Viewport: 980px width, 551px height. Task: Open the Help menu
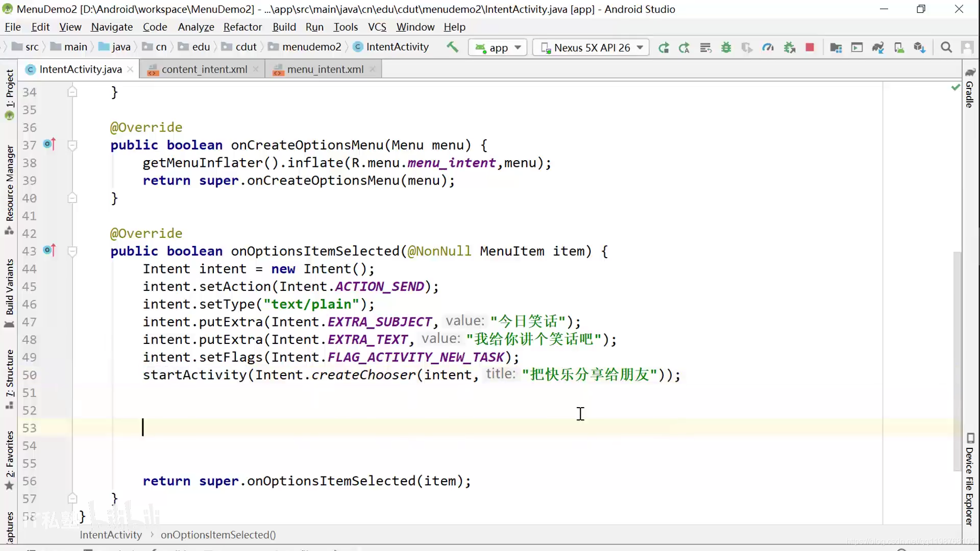[x=454, y=27]
